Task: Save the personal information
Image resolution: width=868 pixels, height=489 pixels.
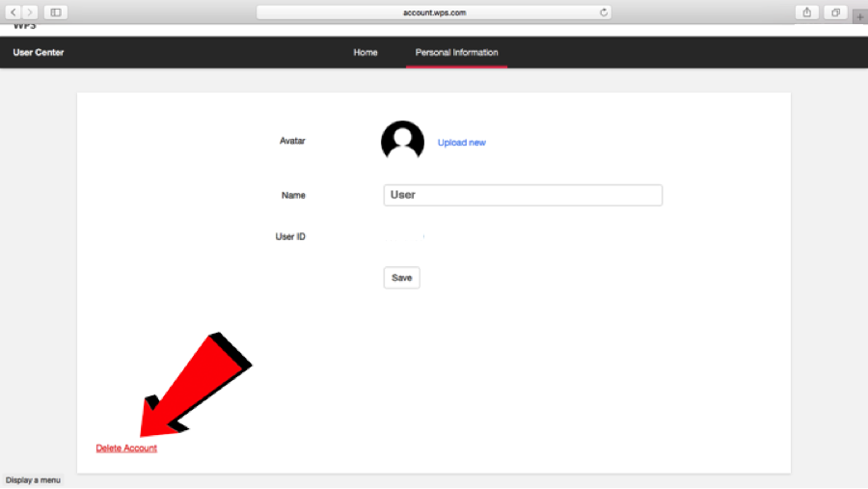Action: (x=402, y=278)
